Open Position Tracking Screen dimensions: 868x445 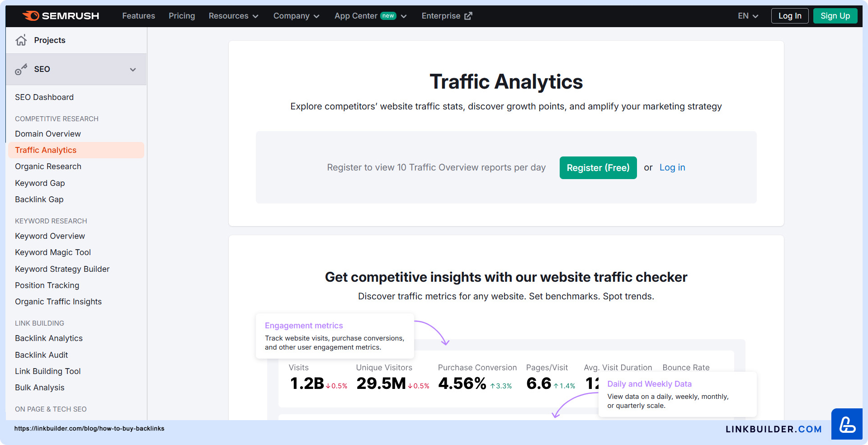click(47, 285)
